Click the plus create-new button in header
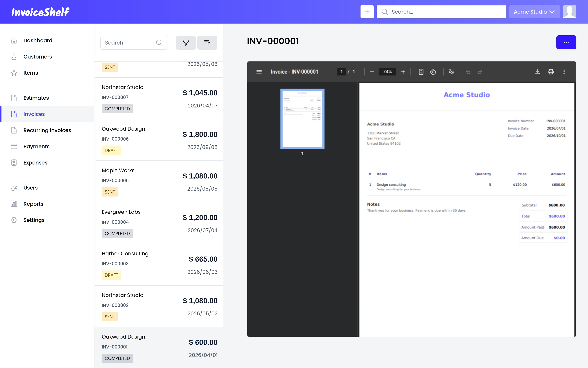The image size is (588, 368). (x=367, y=12)
